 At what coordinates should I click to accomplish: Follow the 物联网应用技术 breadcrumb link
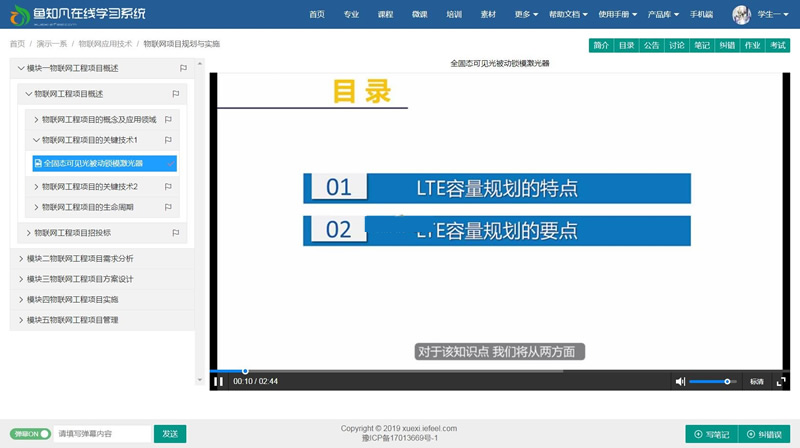click(x=105, y=44)
